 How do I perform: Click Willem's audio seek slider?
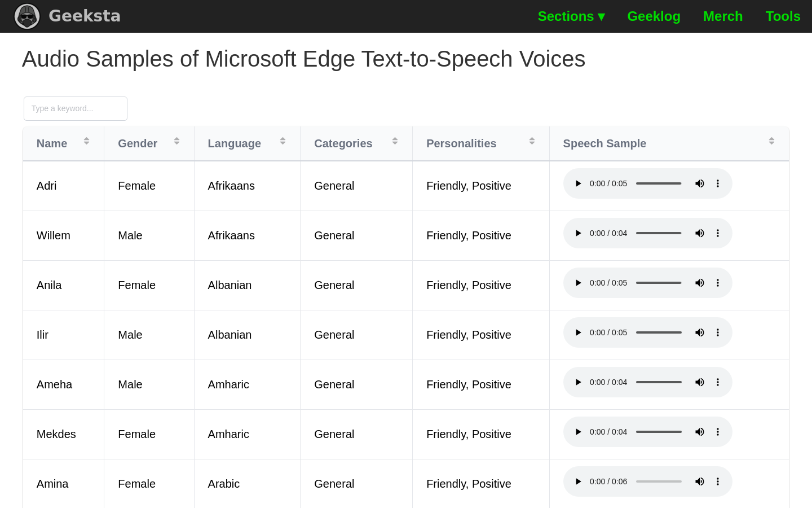pyautogui.click(x=659, y=233)
